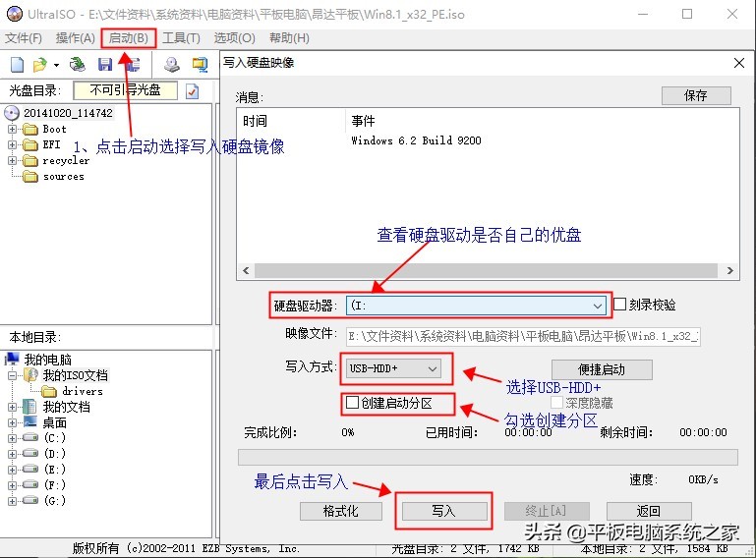Image resolution: width=756 pixels, height=558 pixels.
Task: Click the 我的电脑 computer icon
Action: coord(12,359)
